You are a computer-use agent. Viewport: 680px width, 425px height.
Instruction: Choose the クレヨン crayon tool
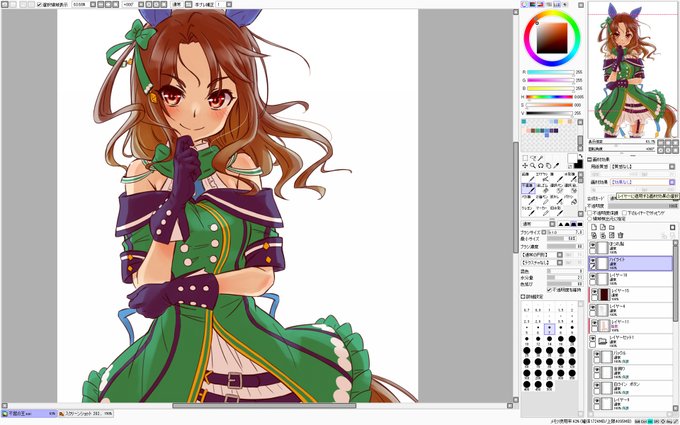pyautogui.click(x=528, y=211)
